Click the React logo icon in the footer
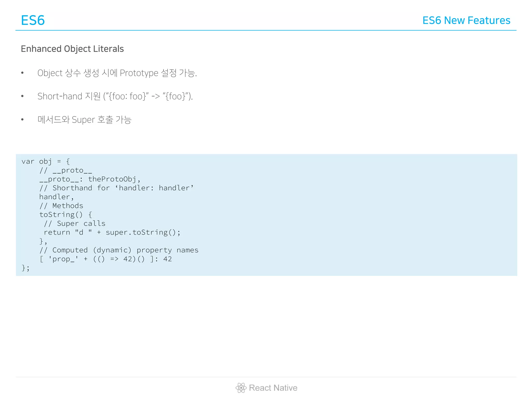The image size is (532, 399). [241, 388]
